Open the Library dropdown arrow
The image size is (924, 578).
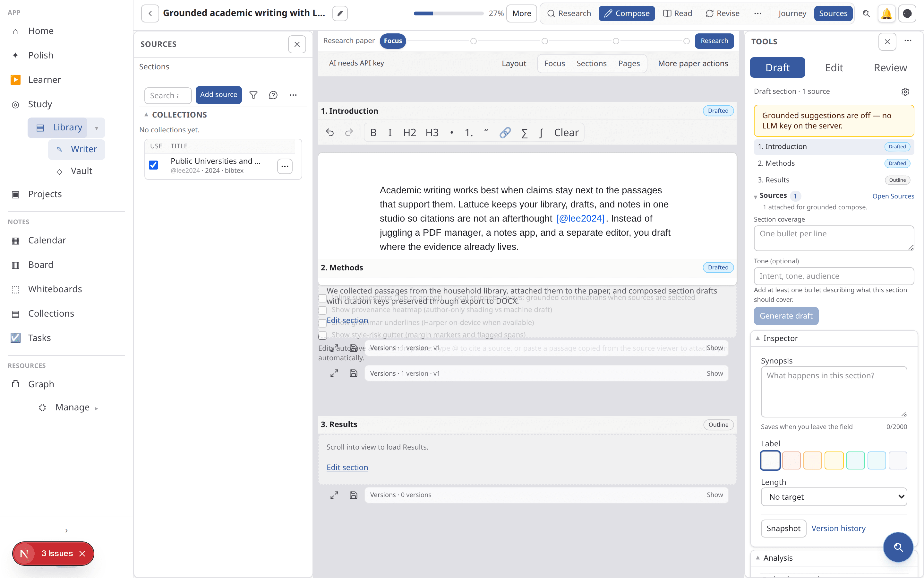coord(96,128)
